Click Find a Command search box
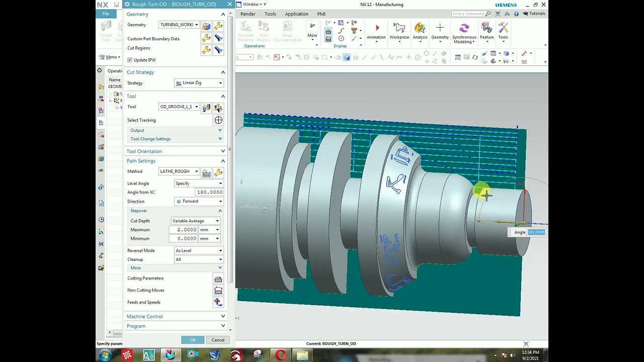The image size is (644, 362). [x=471, y=14]
